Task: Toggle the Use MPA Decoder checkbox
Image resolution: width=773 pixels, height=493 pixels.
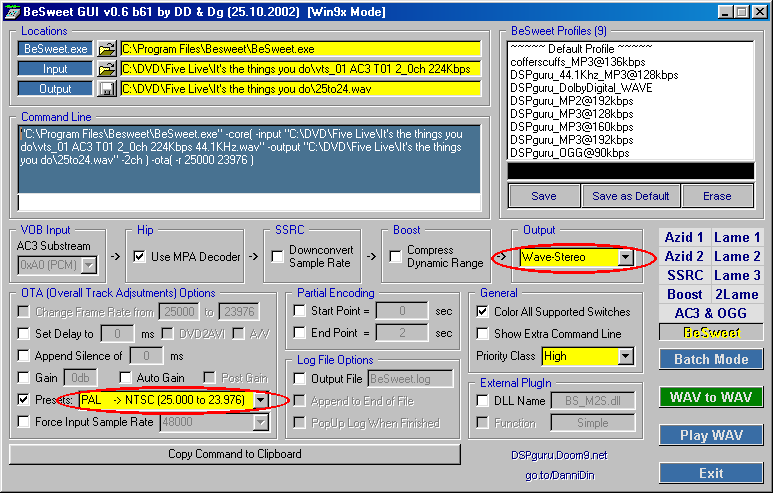Action: [x=140, y=256]
